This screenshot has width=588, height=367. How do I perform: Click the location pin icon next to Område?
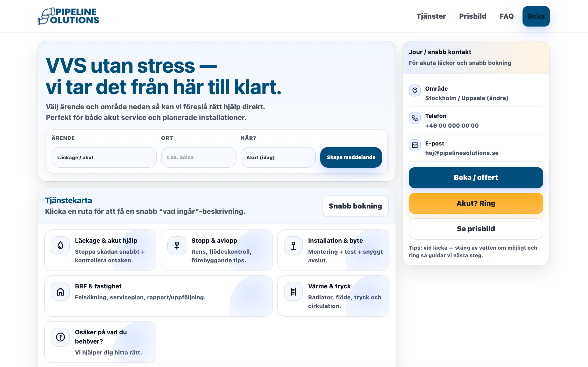click(415, 91)
